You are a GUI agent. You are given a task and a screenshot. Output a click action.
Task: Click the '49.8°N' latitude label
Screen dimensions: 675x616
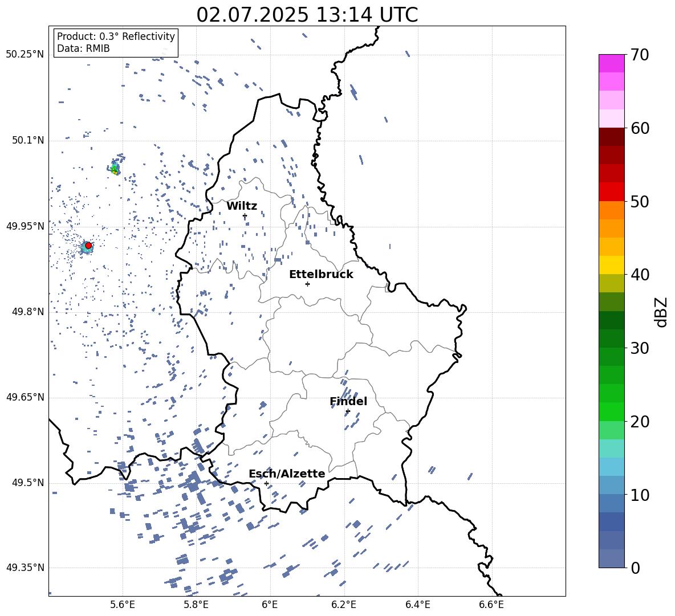[27, 312]
